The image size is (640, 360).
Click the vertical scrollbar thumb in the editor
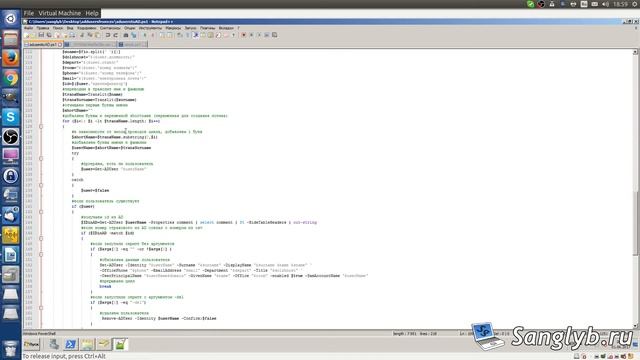pos(635,223)
